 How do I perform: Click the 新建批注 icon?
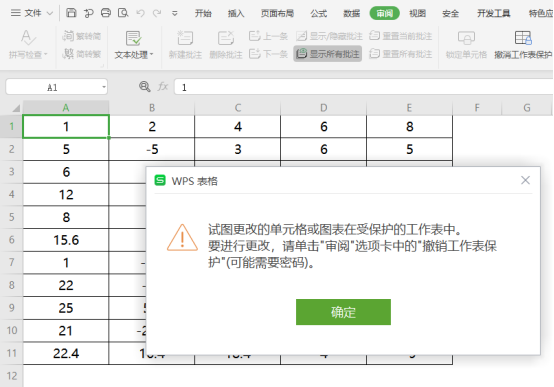coord(185,38)
